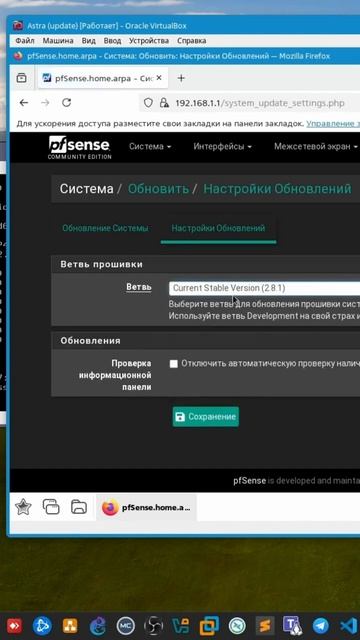Expand the Интерфейсы navigation menu
The height and width of the screenshot is (640, 360).
222,147
